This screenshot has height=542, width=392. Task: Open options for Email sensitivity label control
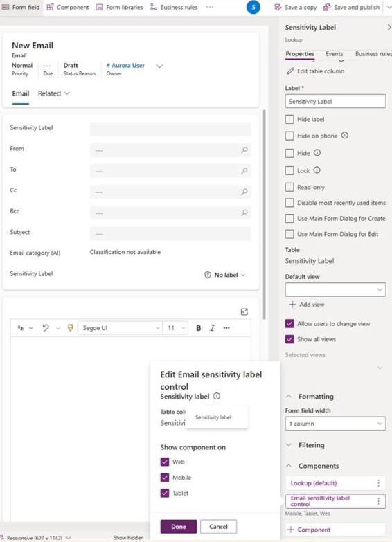point(379,501)
